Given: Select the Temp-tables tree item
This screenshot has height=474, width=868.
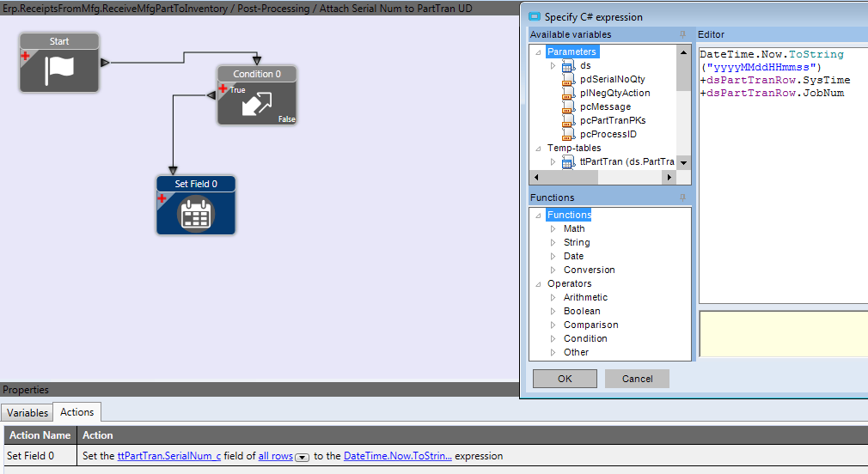Looking at the screenshot, I should coord(574,149).
